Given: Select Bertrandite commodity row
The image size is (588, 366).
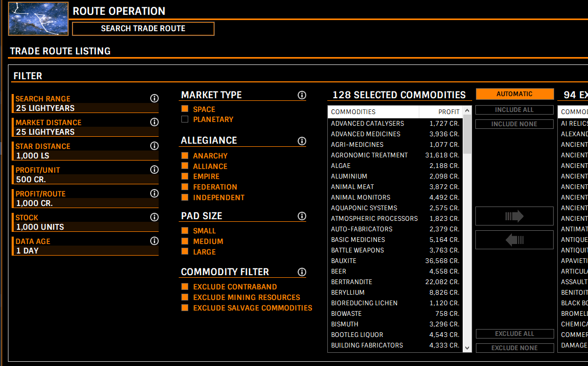Looking at the screenshot, I should pos(395,281).
